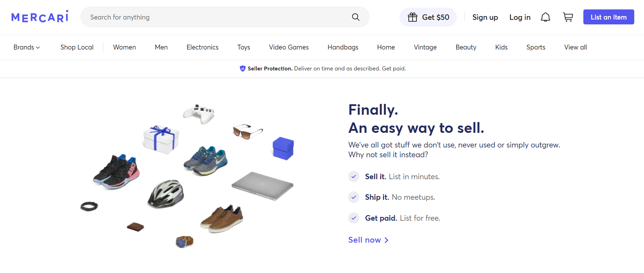Open notifications bell icon
644x273 pixels.
(x=545, y=17)
